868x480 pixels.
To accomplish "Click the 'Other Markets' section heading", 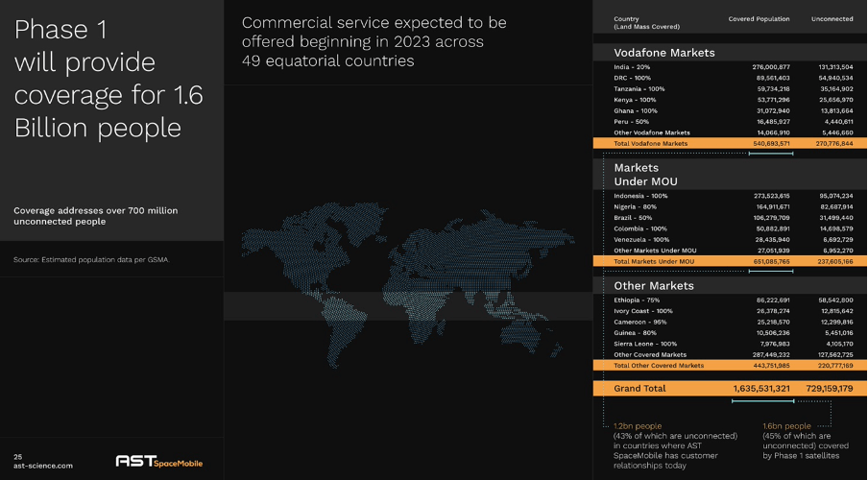I will click(654, 286).
